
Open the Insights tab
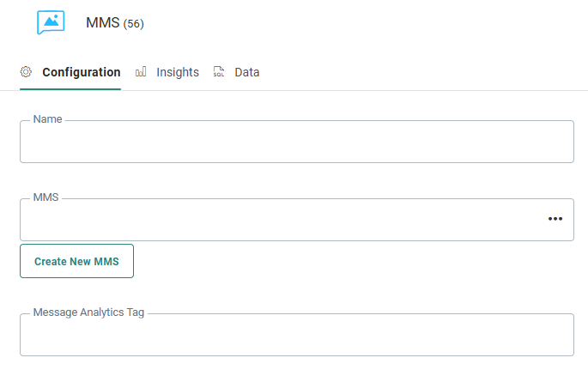pyautogui.click(x=178, y=72)
